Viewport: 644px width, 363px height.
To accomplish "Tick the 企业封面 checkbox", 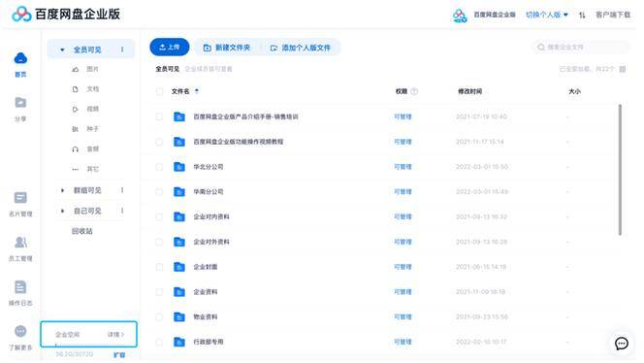I will (x=159, y=267).
